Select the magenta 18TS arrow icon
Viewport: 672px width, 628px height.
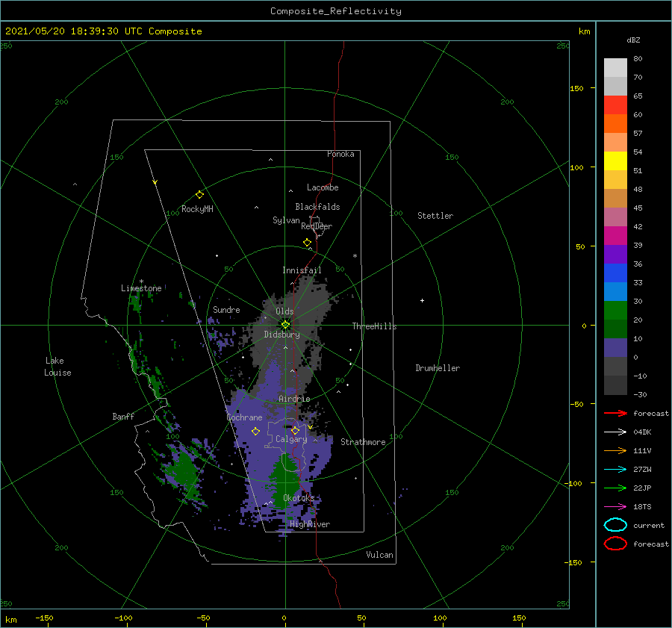[615, 507]
